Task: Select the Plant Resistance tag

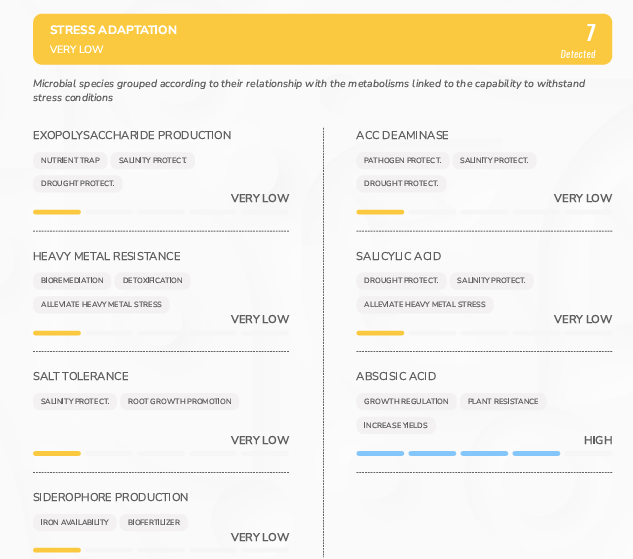Action: (502, 402)
